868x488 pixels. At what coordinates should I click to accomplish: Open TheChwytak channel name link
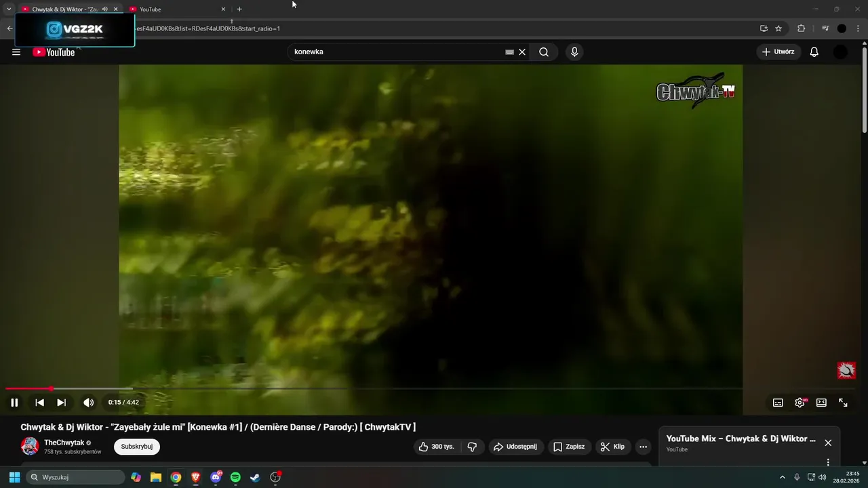point(64,443)
